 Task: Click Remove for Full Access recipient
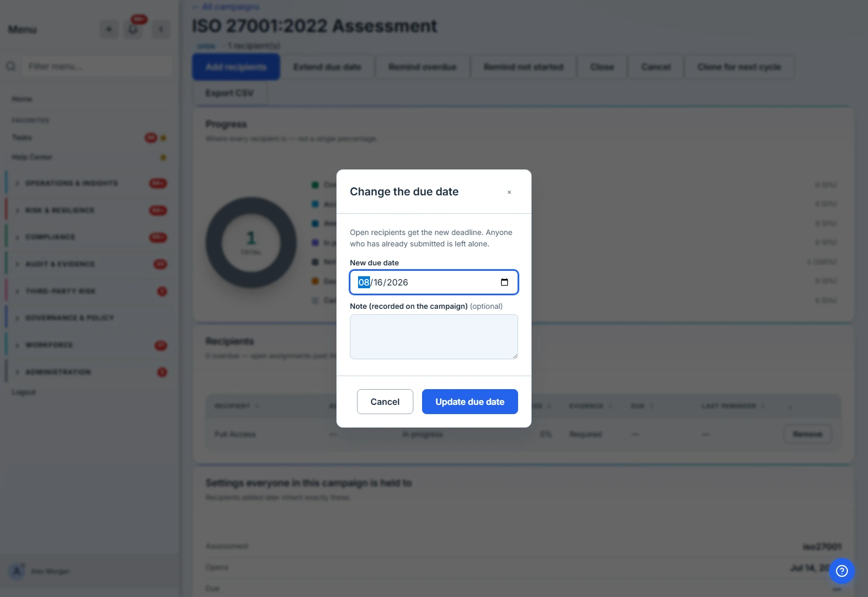point(808,434)
